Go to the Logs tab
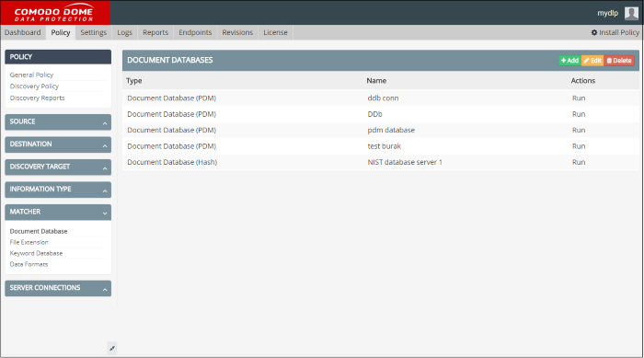This screenshot has width=644, height=358. click(124, 32)
